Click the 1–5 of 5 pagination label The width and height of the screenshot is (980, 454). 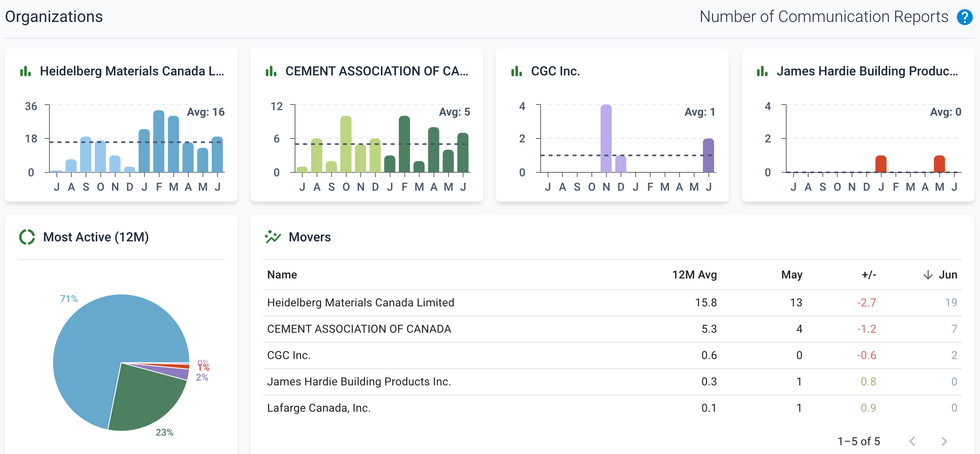click(x=859, y=441)
